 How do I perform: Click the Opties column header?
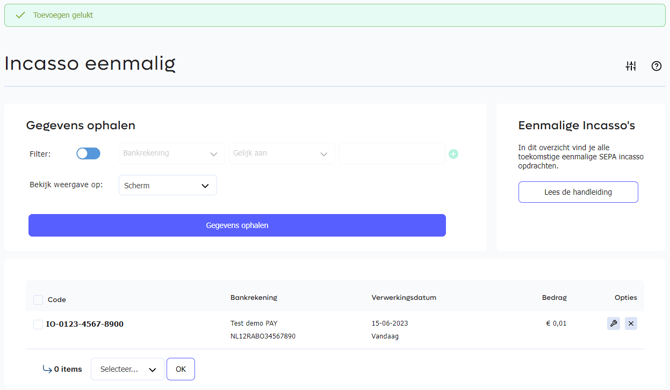[x=626, y=297]
